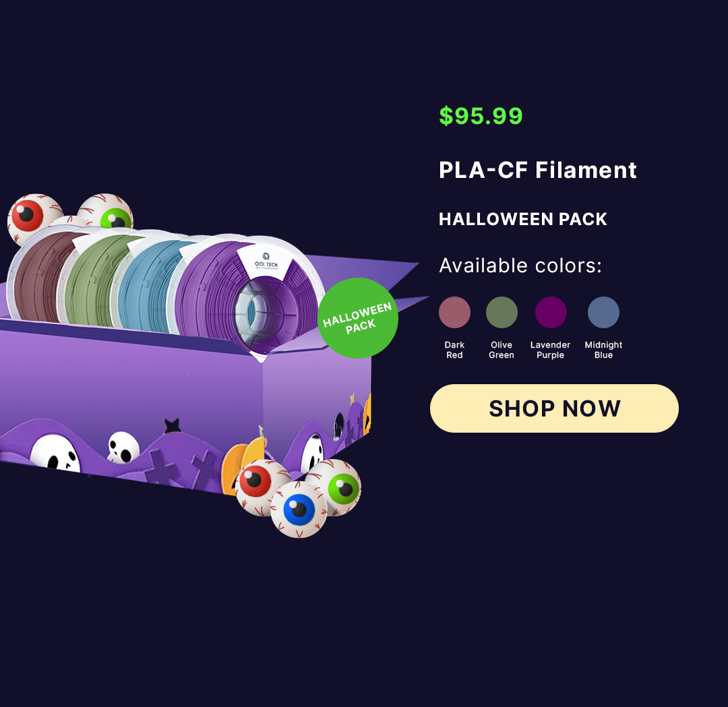Select the Olive Green color swatch

502,313
